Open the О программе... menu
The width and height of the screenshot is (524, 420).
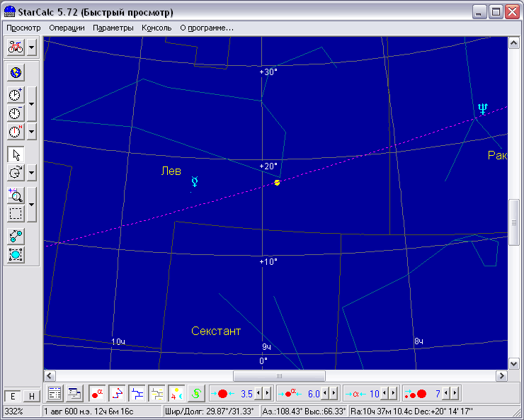click(207, 28)
